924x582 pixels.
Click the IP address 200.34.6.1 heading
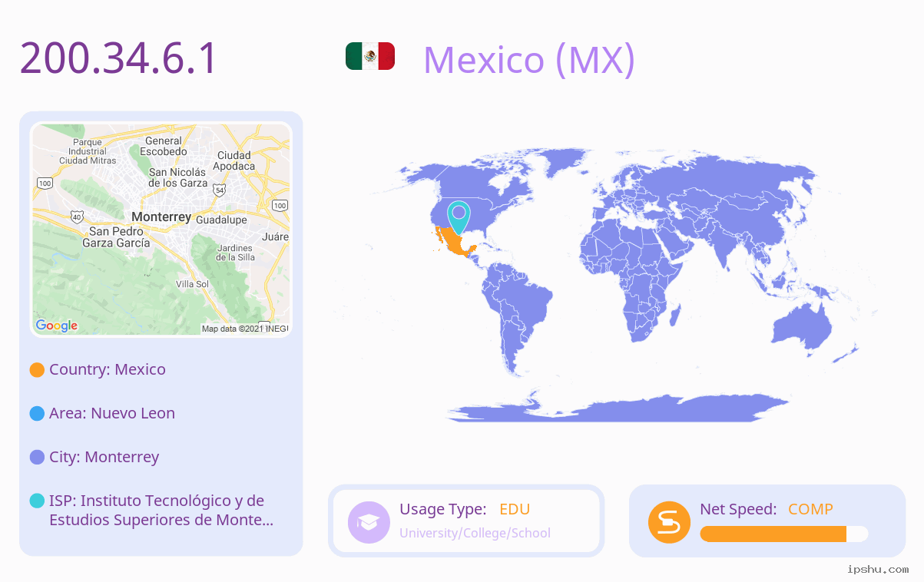[119, 58]
